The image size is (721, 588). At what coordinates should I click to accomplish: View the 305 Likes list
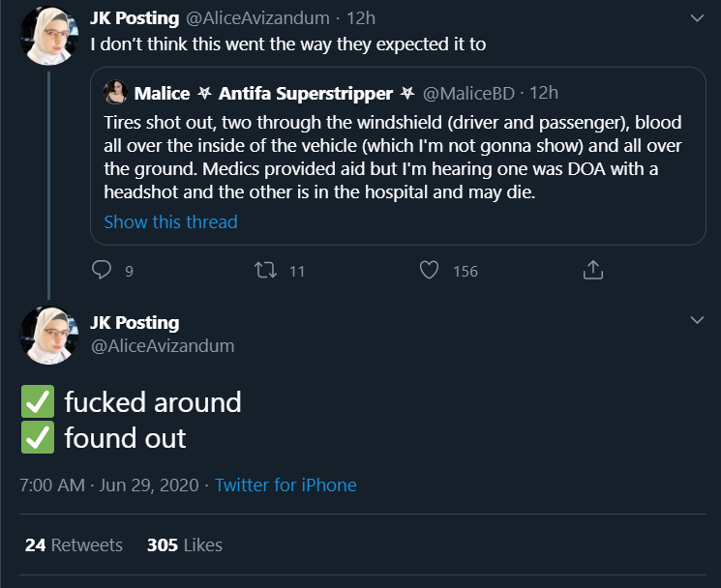click(185, 544)
